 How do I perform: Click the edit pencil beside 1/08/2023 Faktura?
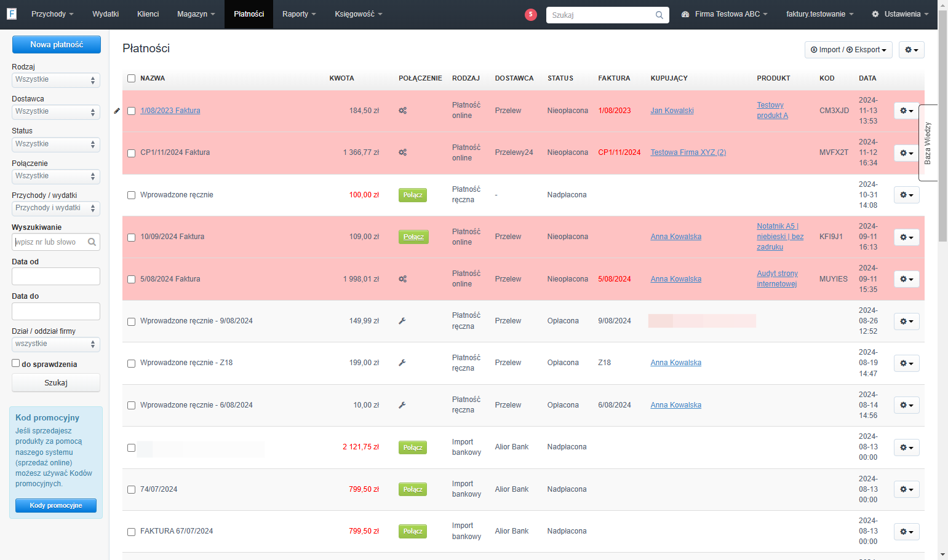117,111
